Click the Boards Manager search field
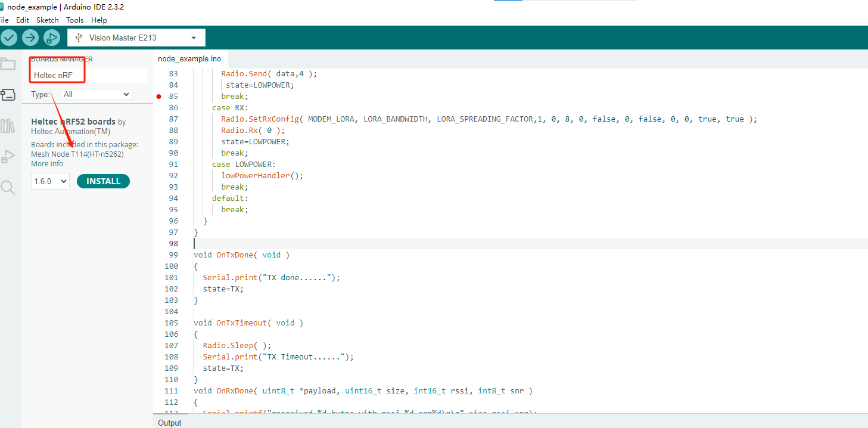 point(88,76)
